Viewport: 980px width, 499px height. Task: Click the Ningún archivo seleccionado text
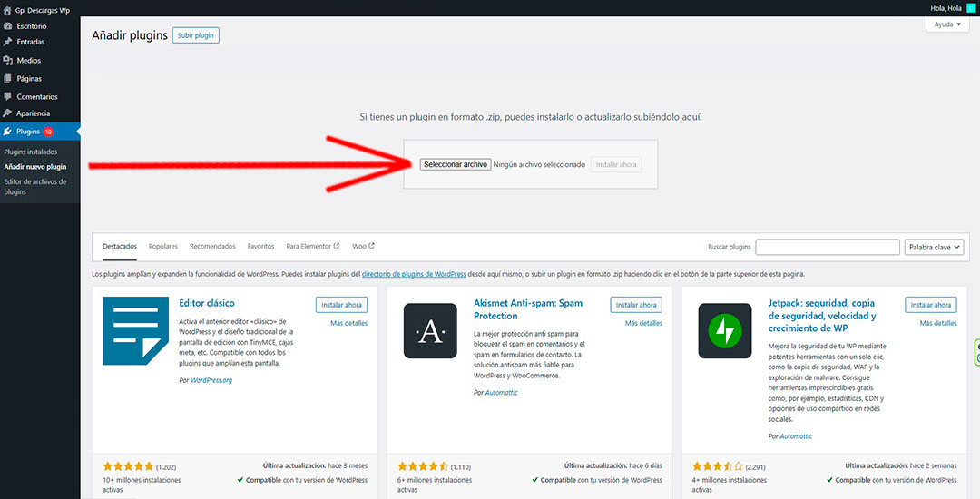539,165
